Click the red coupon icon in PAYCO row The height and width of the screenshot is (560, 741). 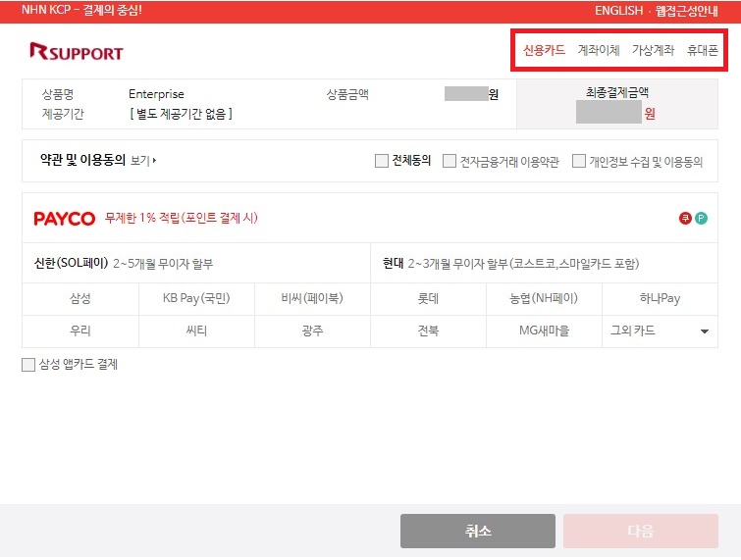[x=685, y=218]
